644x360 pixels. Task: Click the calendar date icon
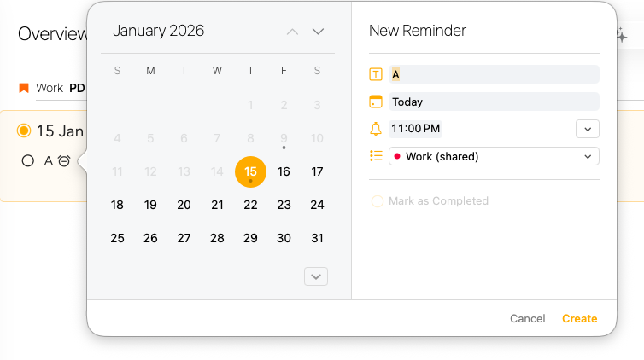[x=376, y=102]
